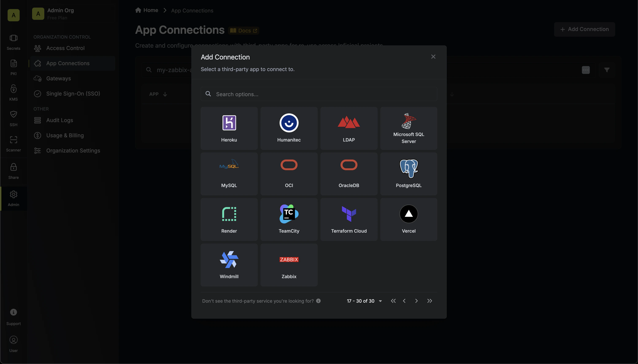Open KMS in the left rail
Image resolution: width=638 pixels, height=364 pixels.
pos(14,93)
